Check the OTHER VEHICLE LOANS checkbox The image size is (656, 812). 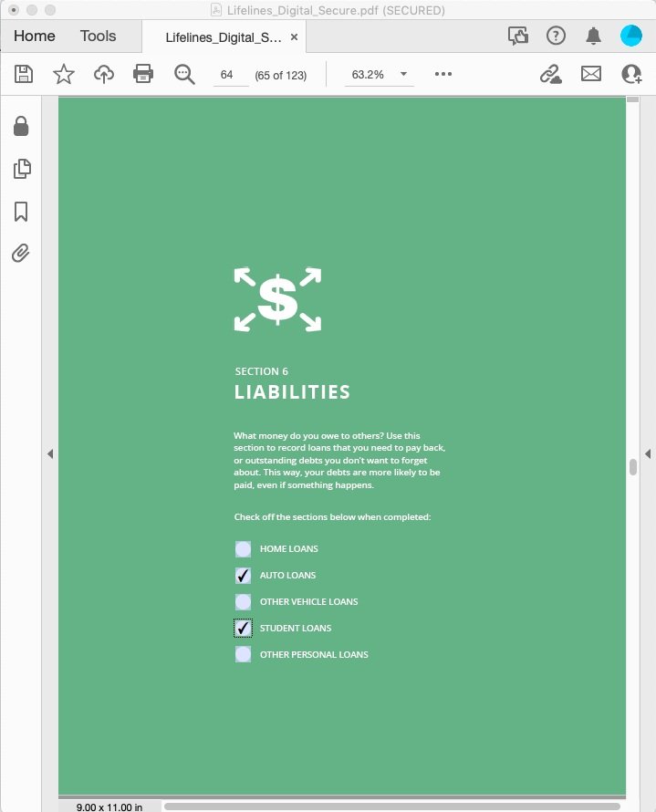[x=243, y=602]
